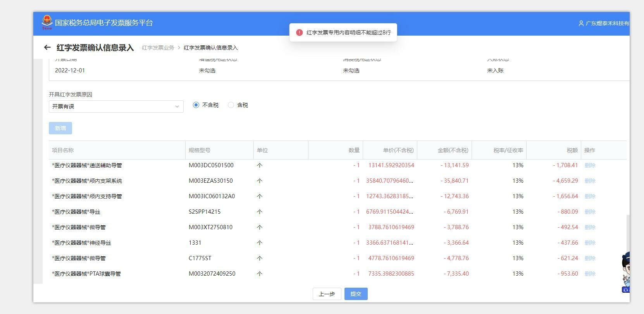Open the cartoon assistant helper icon

click(625, 271)
